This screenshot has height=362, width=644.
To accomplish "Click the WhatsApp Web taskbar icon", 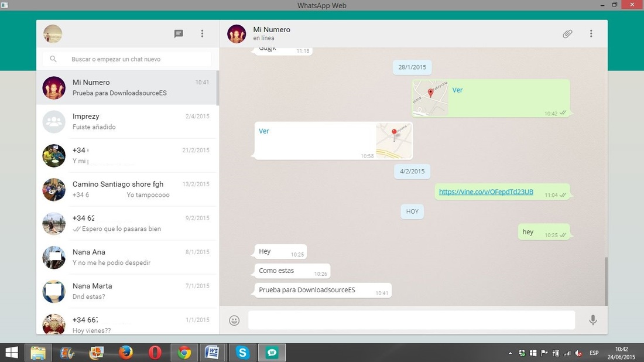I will tap(272, 353).
